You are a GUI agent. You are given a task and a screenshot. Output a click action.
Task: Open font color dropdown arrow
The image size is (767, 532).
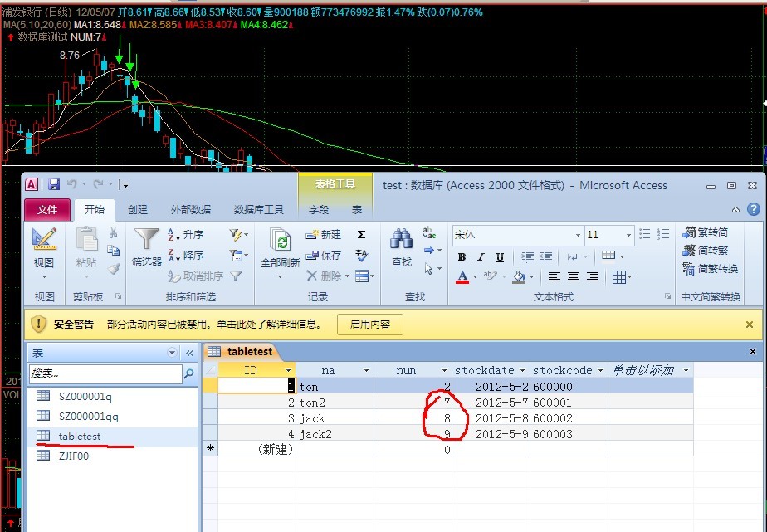(x=475, y=277)
